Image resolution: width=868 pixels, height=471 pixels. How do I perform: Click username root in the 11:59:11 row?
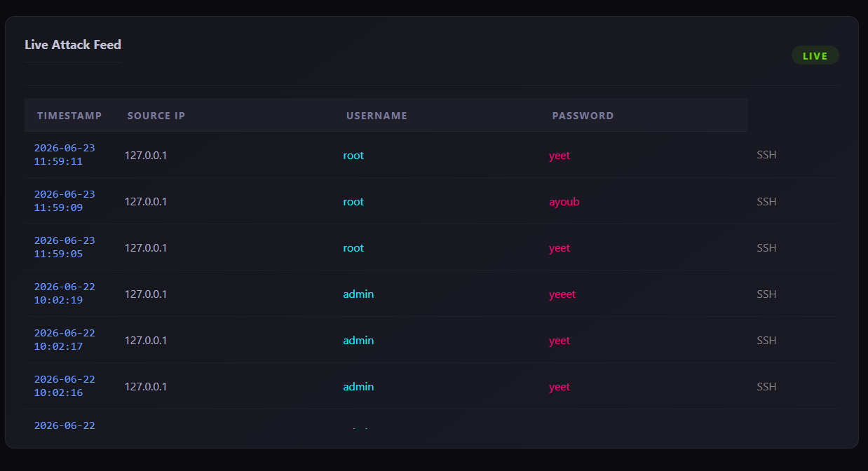(353, 156)
